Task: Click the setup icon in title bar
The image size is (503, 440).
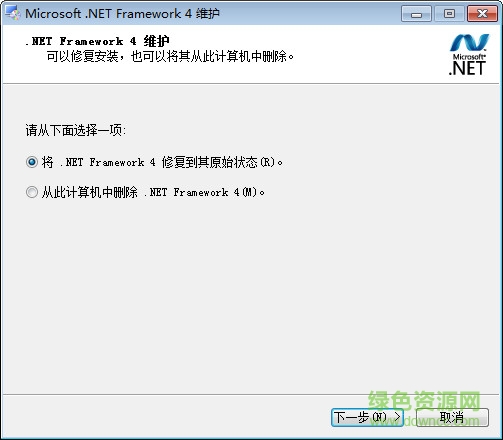Action: point(13,13)
